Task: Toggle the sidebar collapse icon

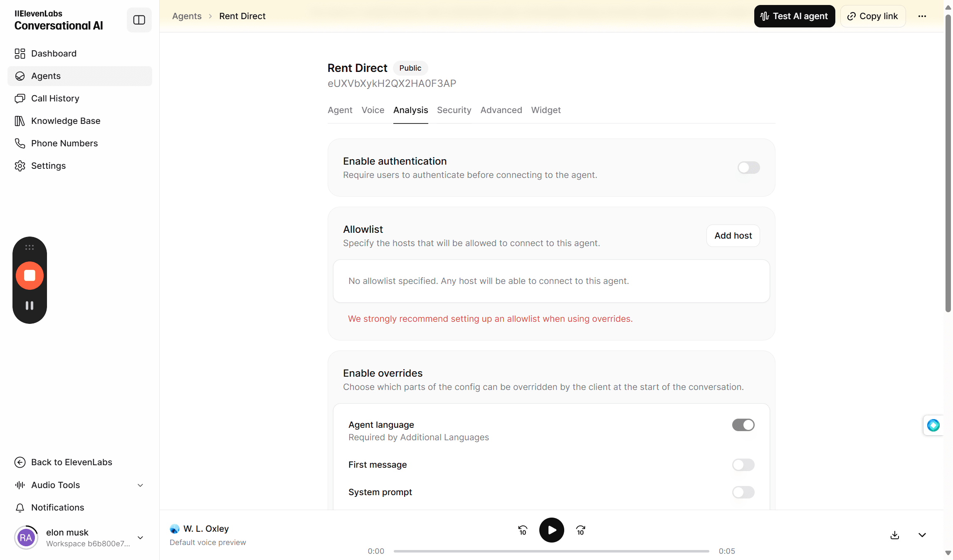Action: tap(139, 20)
